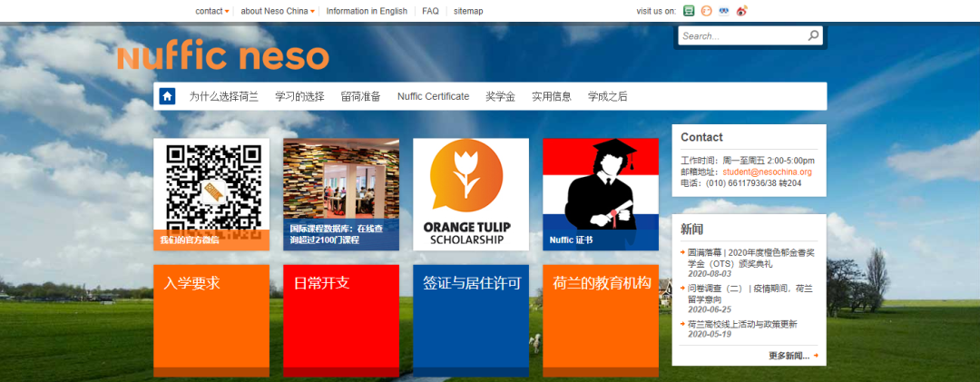Click the 'visit us on:' label
Screen dimensions: 980x382
(656, 11)
